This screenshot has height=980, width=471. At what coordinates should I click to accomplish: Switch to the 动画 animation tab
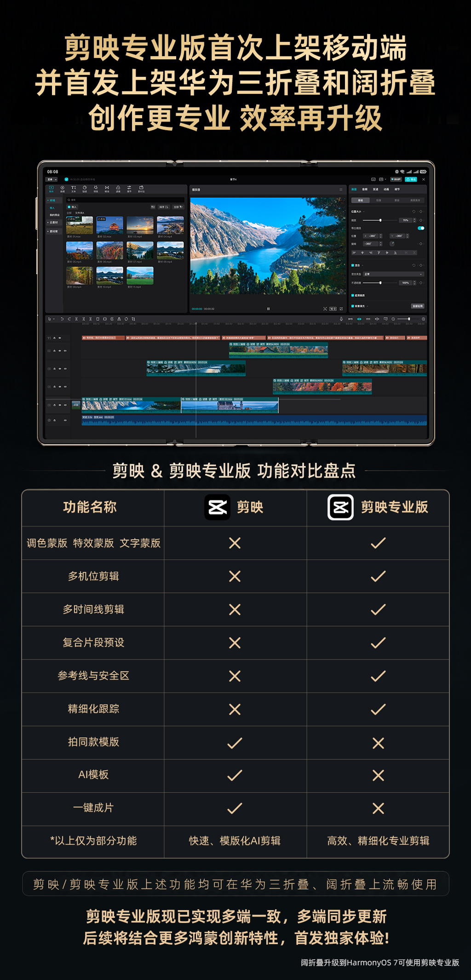pyautogui.click(x=386, y=189)
